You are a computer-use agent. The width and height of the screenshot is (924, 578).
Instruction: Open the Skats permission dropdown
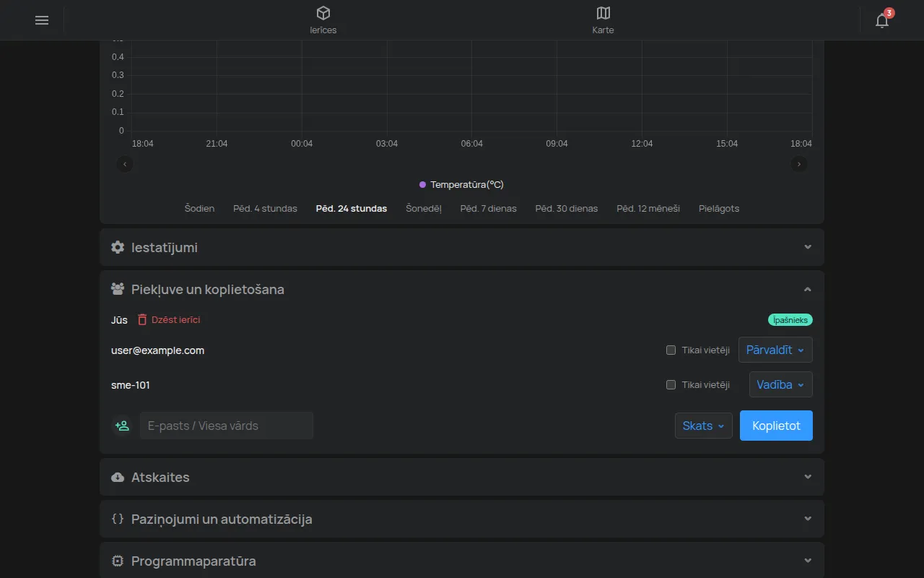click(x=704, y=426)
